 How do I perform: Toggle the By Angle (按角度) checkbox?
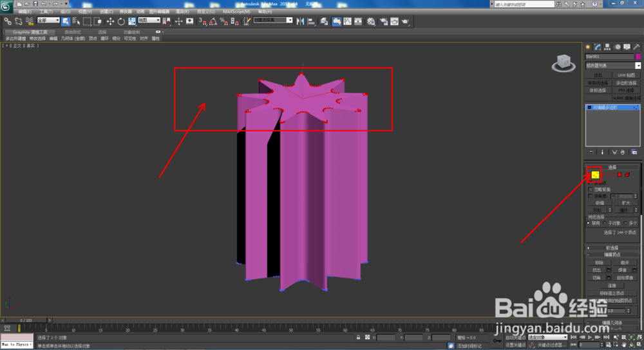coord(591,196)
